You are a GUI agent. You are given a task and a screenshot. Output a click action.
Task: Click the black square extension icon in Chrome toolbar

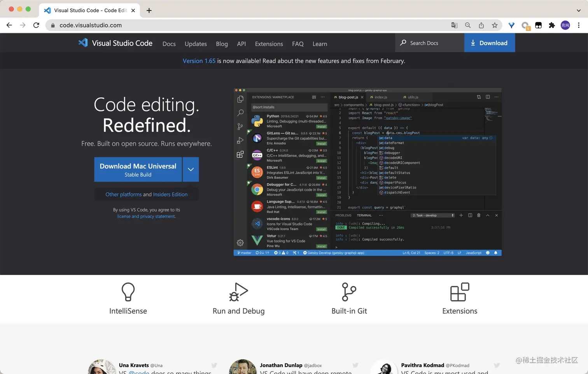pos(538,25)
